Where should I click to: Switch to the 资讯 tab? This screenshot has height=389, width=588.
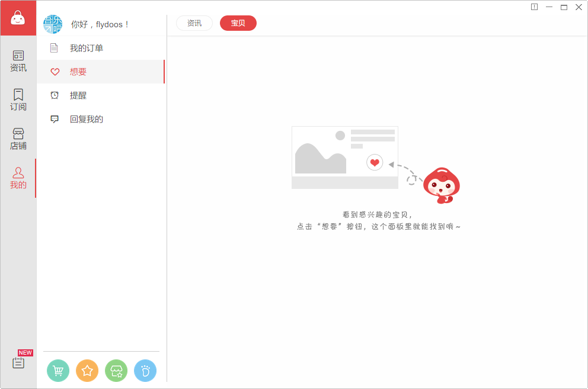(194, 23)
